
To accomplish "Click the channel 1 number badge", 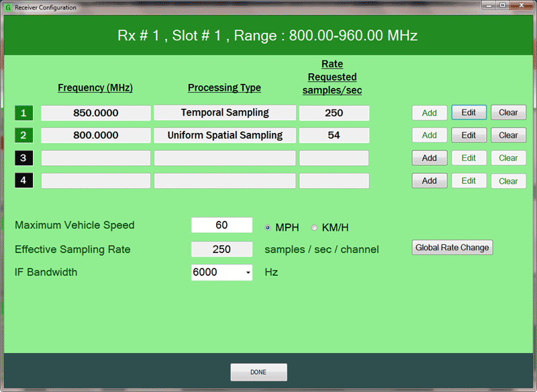I will click(23, 113).
